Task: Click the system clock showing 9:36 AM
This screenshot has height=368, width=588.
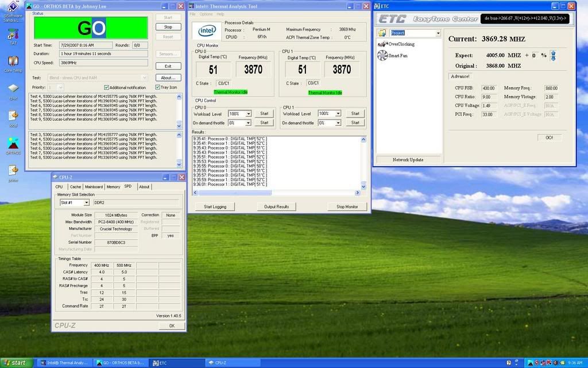Action: click(575, 363)
